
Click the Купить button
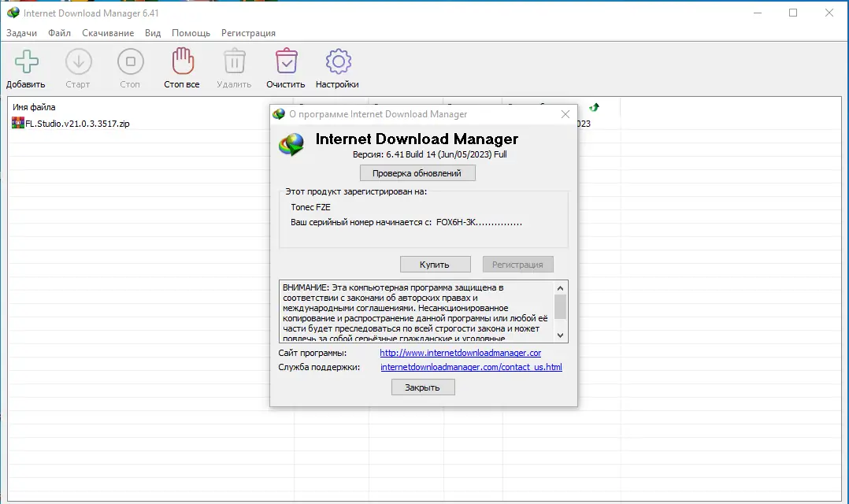pos(435,264)
